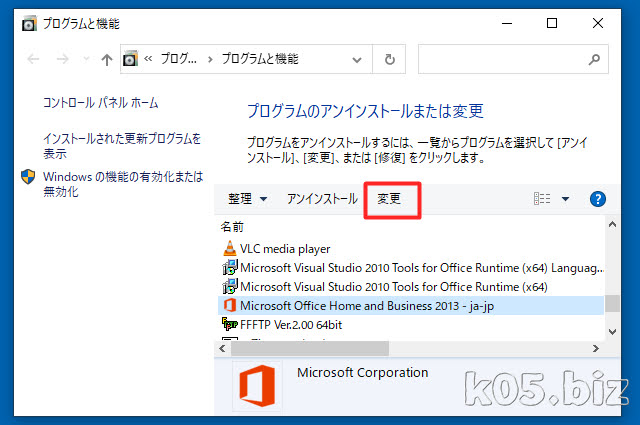This screenshot has width=640, height=425.
Task: Open Windows の機能の有効化または無効化 link
Action: (123, 184)
